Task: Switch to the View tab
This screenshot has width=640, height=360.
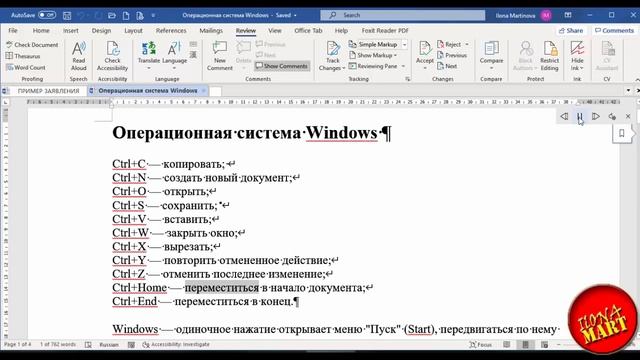Action: pos(275,31)
